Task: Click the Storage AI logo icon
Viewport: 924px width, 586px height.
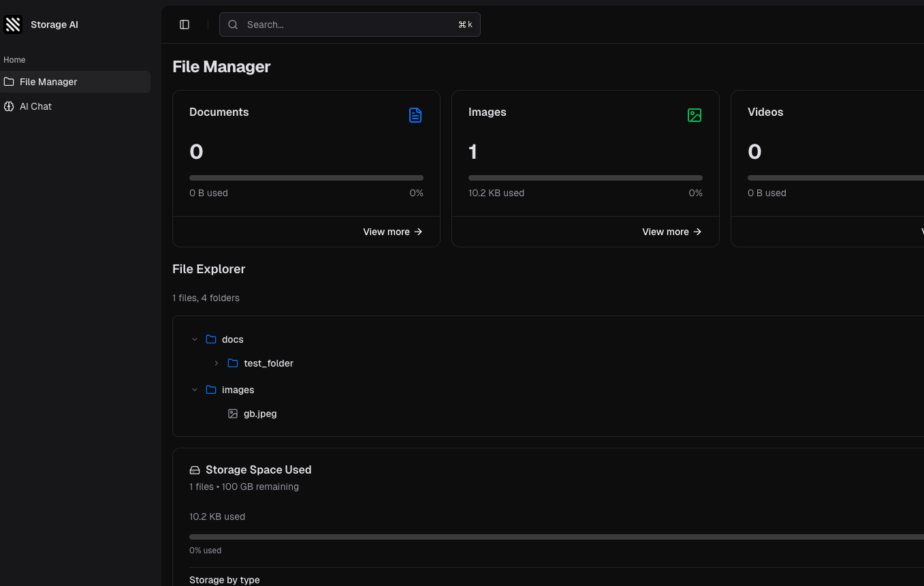Action: coord(13,25)
